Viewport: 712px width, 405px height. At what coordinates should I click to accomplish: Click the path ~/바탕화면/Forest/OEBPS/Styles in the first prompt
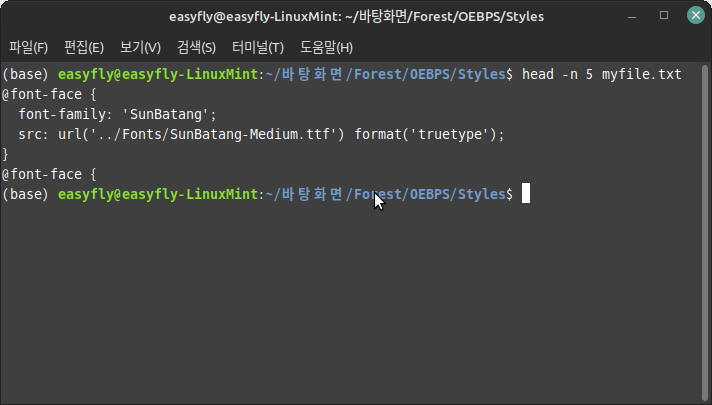[386, 74]
